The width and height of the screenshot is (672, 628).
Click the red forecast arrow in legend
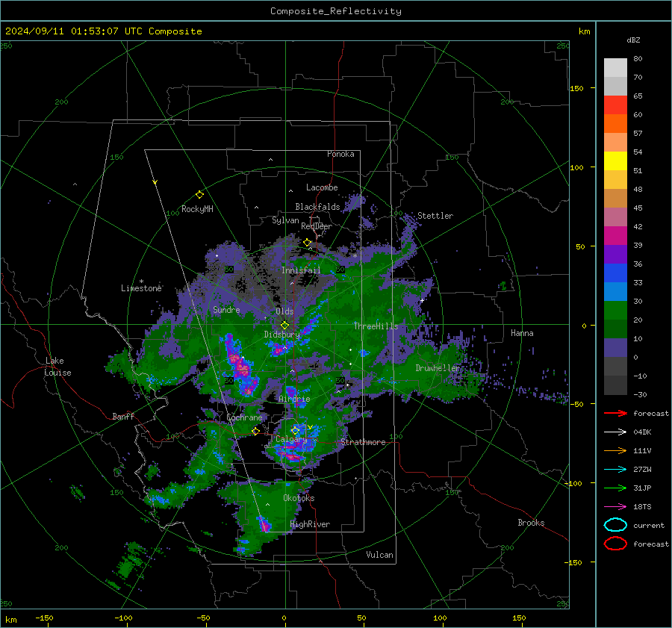pyautogui.click(x=615, y=413)
